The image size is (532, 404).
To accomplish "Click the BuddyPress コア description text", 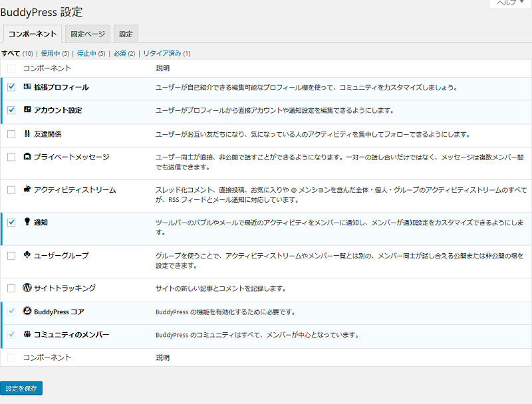I will click(x=225, y=312).
